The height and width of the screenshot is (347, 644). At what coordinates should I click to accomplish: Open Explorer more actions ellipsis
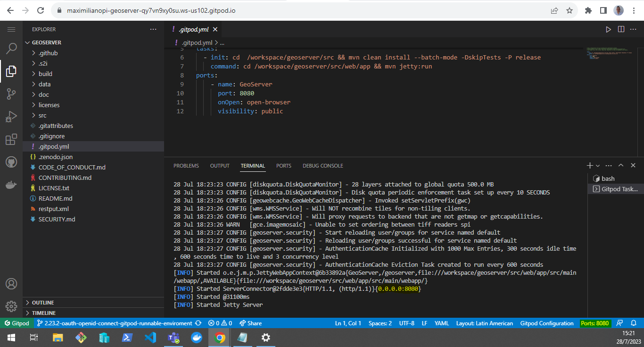click(153, 29)
